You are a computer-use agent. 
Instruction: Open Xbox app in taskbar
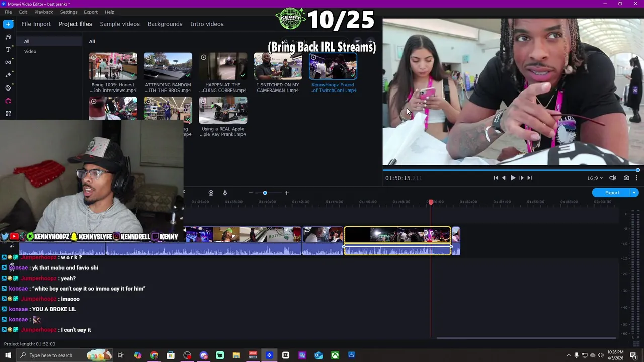(x=335, y=355)
